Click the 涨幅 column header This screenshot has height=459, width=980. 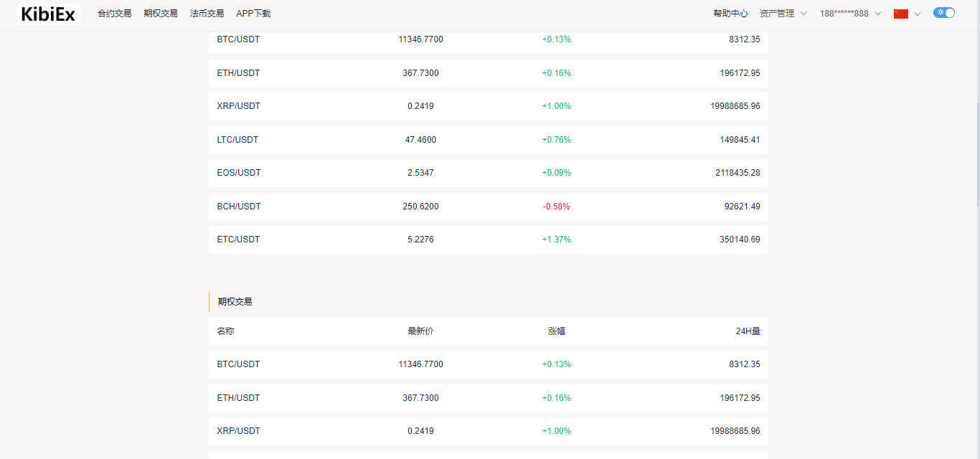(557, 331)
